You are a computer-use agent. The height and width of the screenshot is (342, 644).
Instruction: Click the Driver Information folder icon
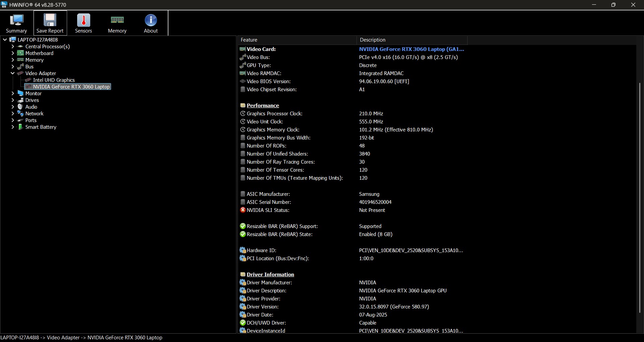[x=243, y=274]
